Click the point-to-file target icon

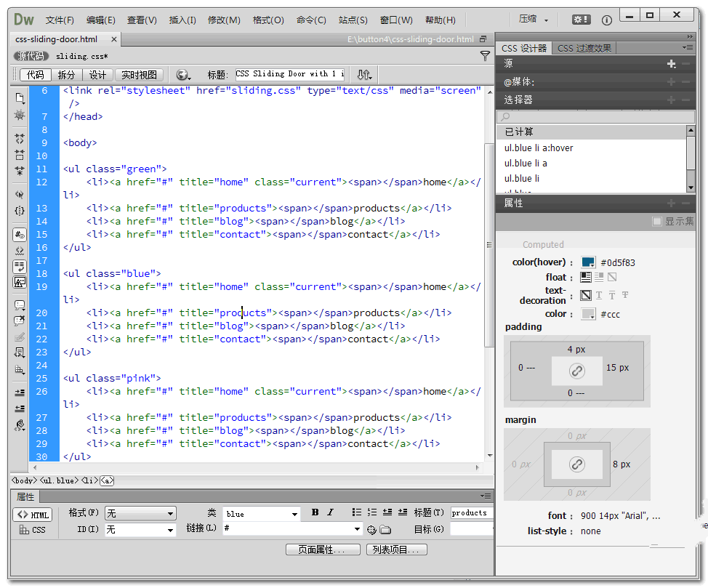click(371, 530)
